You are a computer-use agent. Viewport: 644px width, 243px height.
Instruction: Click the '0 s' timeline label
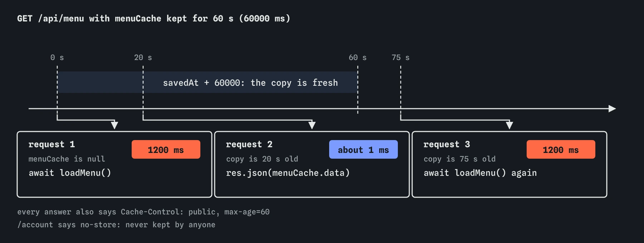[57, 58]
